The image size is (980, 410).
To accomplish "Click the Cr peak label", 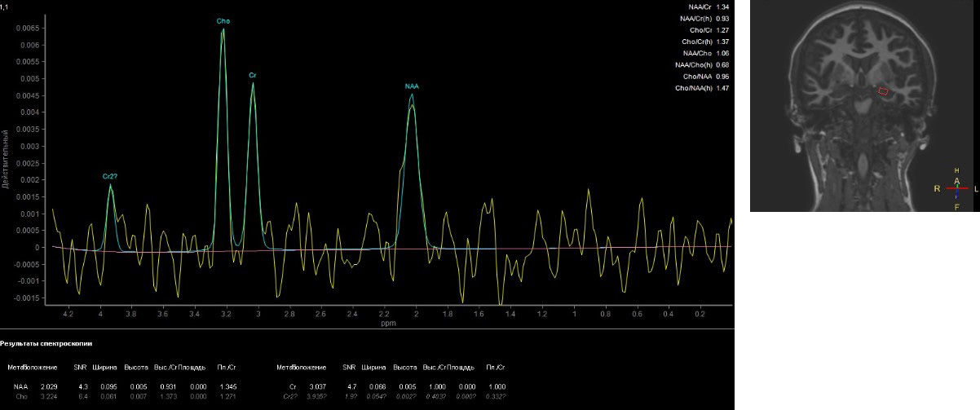I will (x=253, y=75).
